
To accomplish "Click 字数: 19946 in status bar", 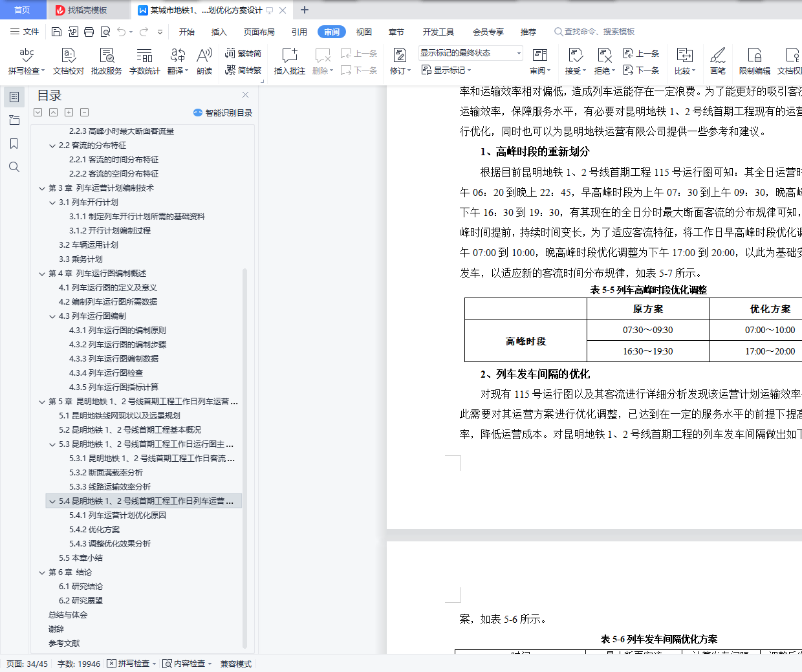I will (79, 664).
